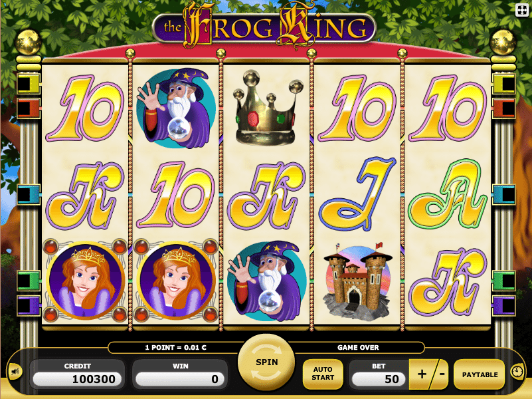Click the golden SPIN button
Screen dimensions: 532x399
click(267, 362)
